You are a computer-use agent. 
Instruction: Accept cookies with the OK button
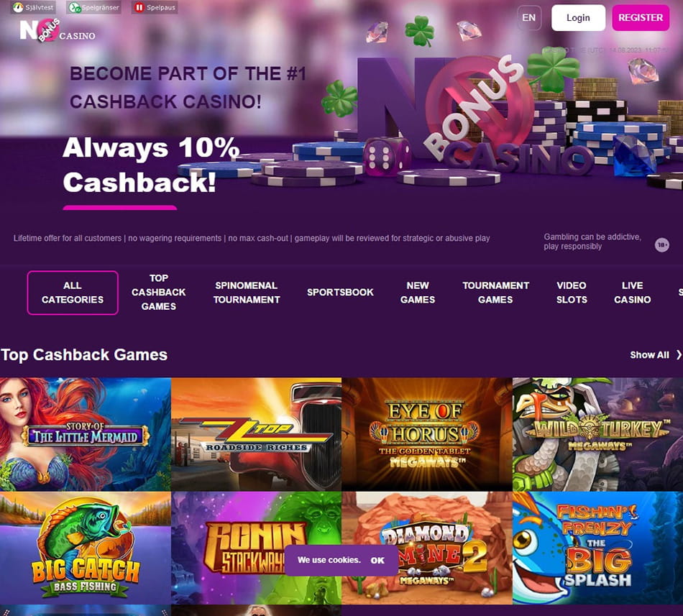click(x=377, y=560)
